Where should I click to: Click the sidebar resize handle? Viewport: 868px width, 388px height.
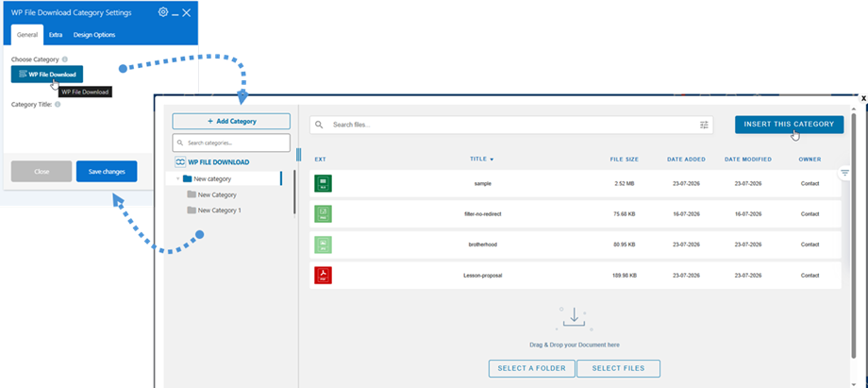coord(299,154)
